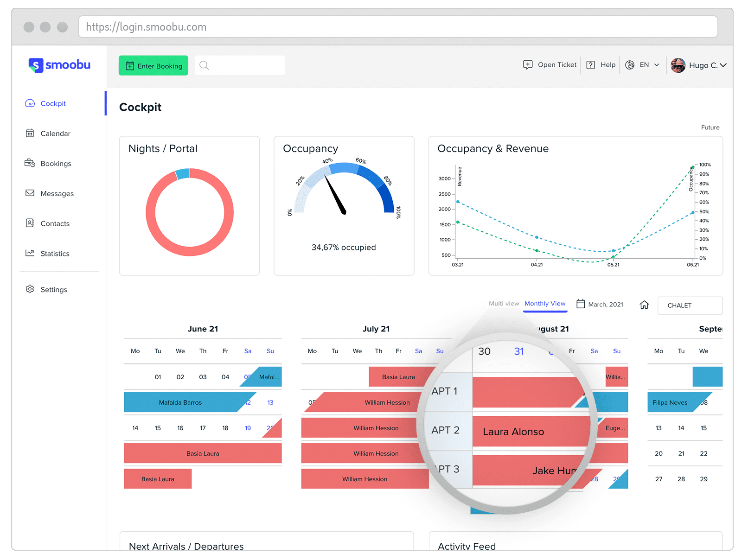The height and width of the screenshot is (560, 742).
Task: Click the Open Ticket chat icon
Action: point(528,65)
